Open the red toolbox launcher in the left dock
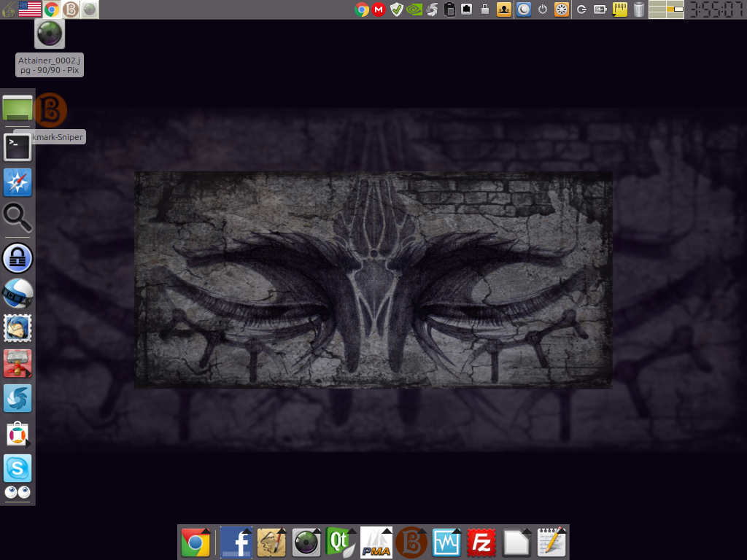 click(18, 363)
